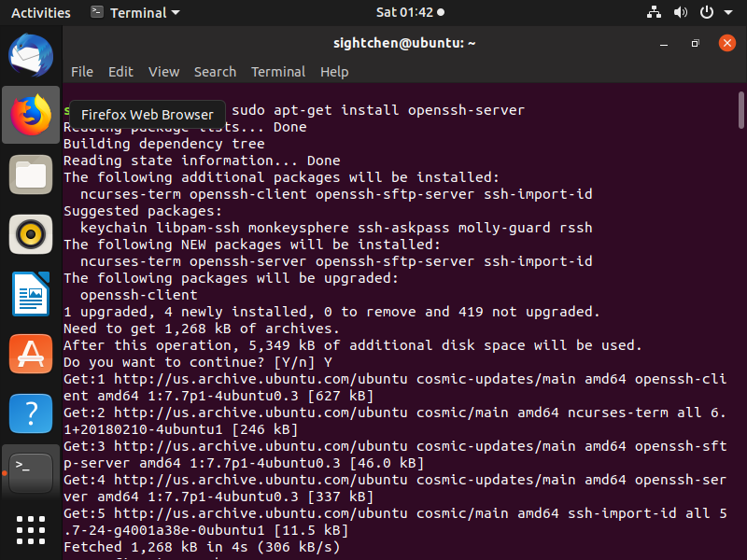This screenshot has width=747, height=560.
Task: Click 'The following NEW packages will be installed:'
Action: click(x=252, y=245)
